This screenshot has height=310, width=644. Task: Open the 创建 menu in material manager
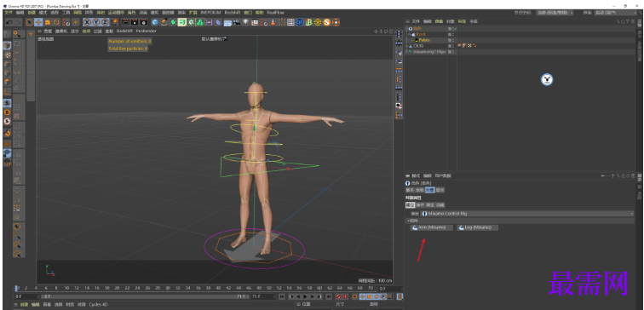click(x=24, y=305)
